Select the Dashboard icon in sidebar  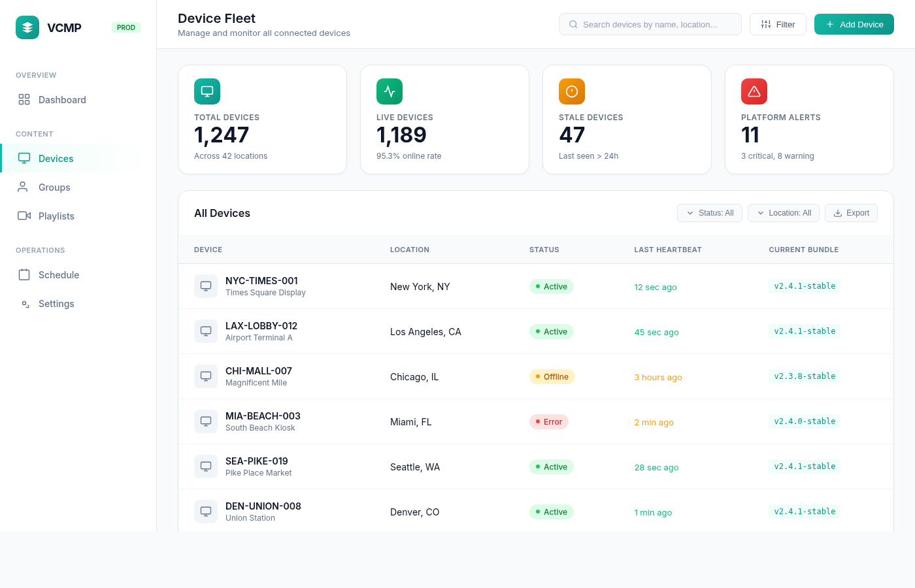(x=24, y=99)
